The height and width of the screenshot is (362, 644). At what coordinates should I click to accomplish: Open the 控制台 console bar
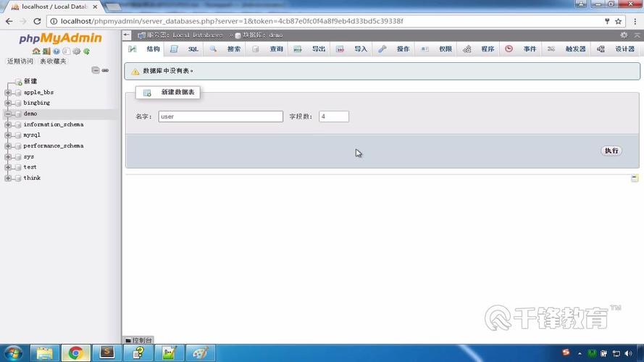(x=138, y=340)
